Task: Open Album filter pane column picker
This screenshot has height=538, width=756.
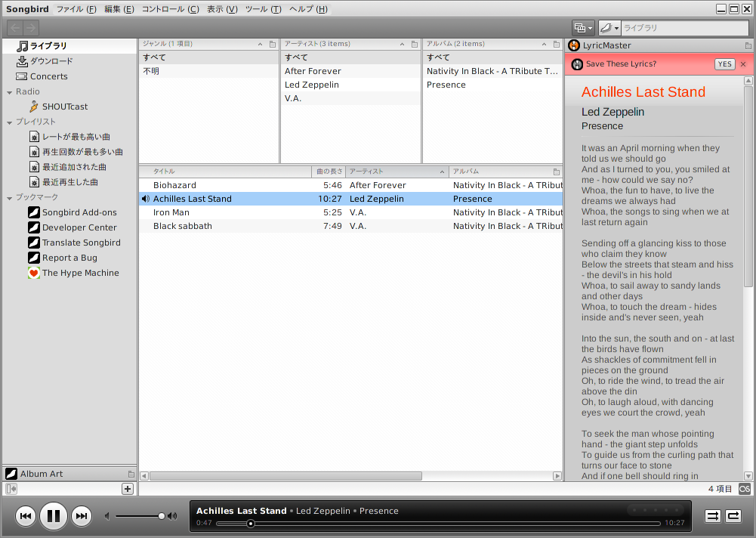Action: coord(557,45)
